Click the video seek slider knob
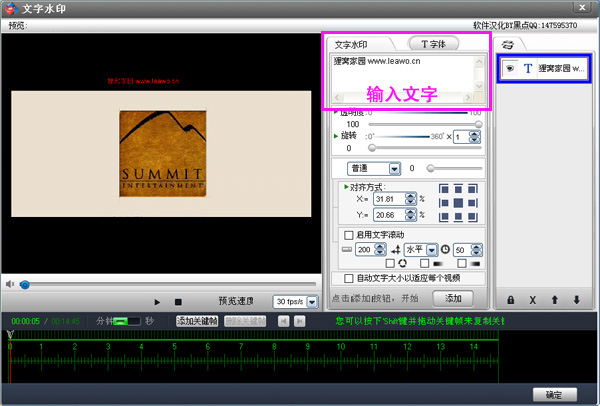This screenshot has height=406, width=600. coord(24,284)
